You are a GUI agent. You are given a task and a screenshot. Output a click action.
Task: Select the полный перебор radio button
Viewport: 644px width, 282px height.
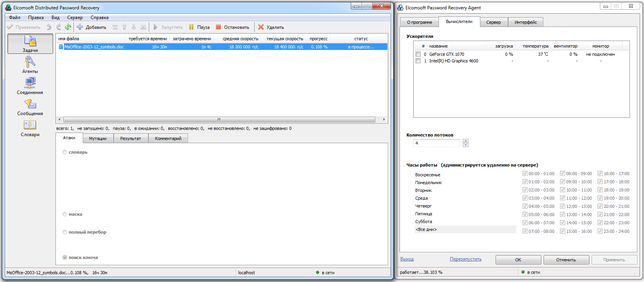[x=65, y=232]
